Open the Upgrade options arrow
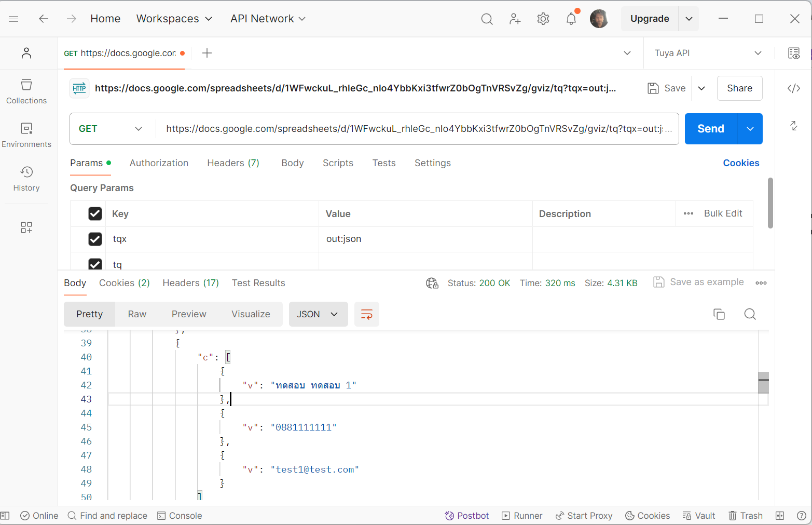Image resolution: width=812 pixels, height=525 pixels. click(689, 19)
